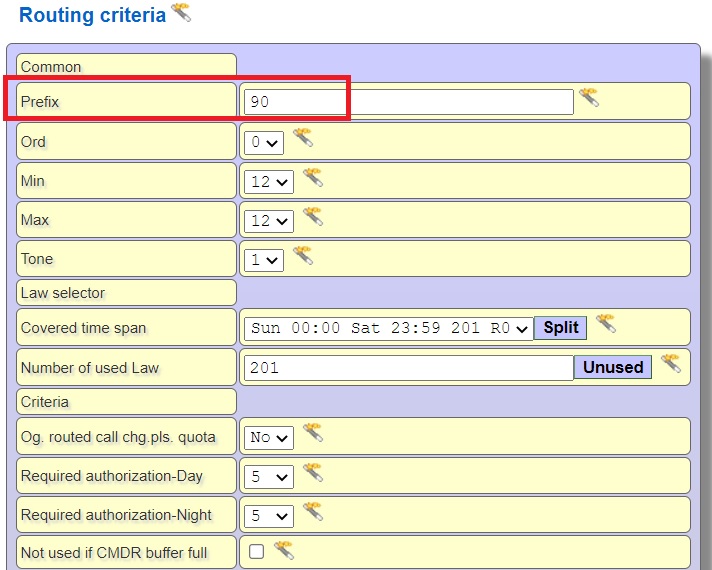712x570 pixels.
Task: Click wand icon next to Unused button
Action: [670, 363]
